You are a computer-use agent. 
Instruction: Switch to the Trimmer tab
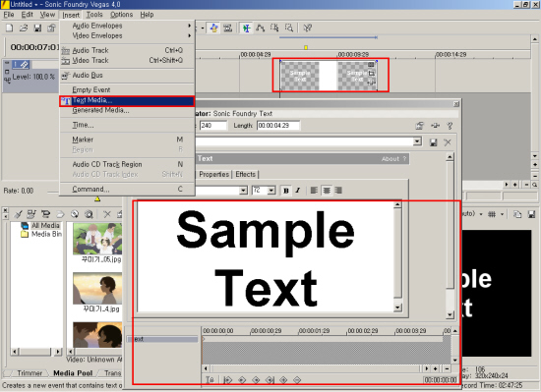click(x=30, y=373)
